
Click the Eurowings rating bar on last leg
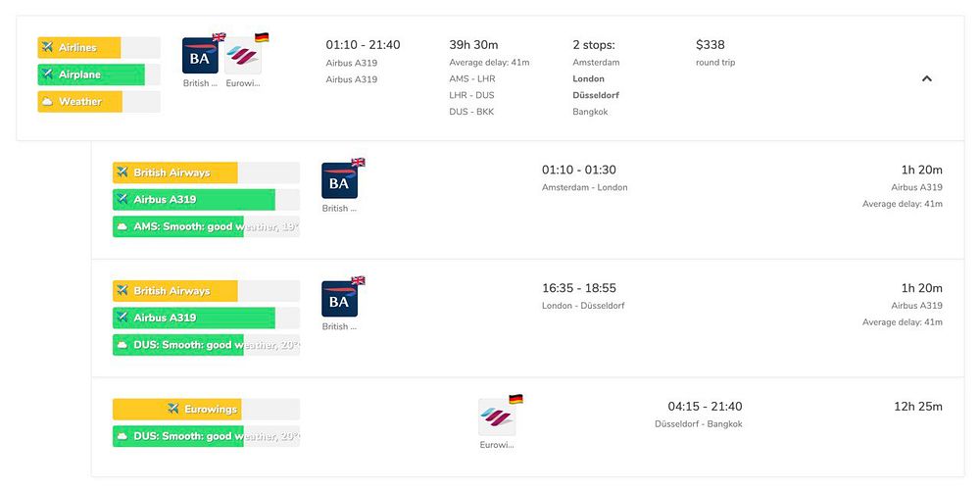click(x=206, y=409)
